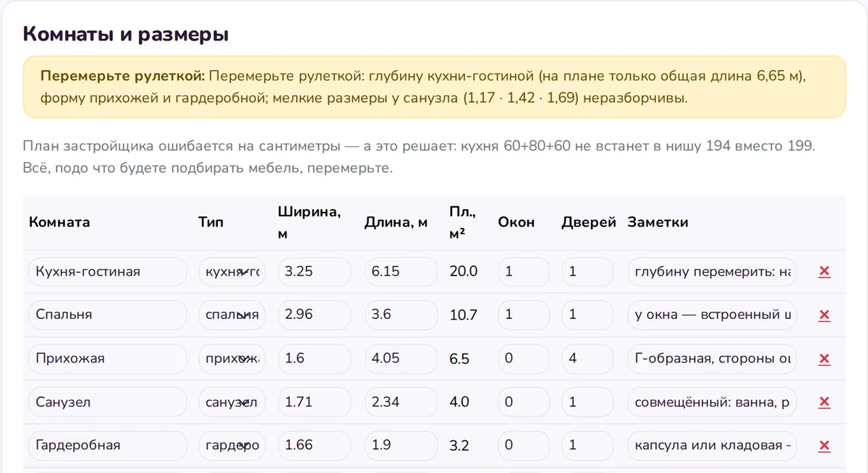Click doors count field of Гардеробная
This screenshot has width=868, height=473.
tap(587, 446)
